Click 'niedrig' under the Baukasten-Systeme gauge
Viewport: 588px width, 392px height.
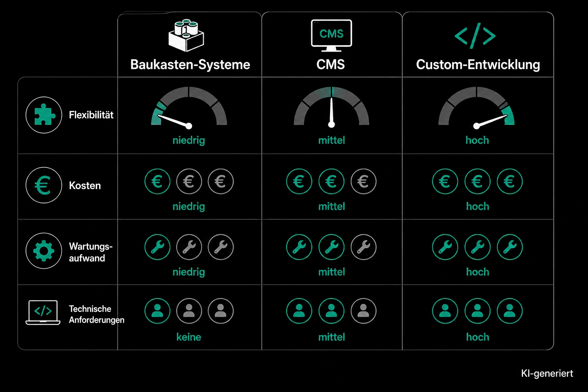[x=189, y=140]
